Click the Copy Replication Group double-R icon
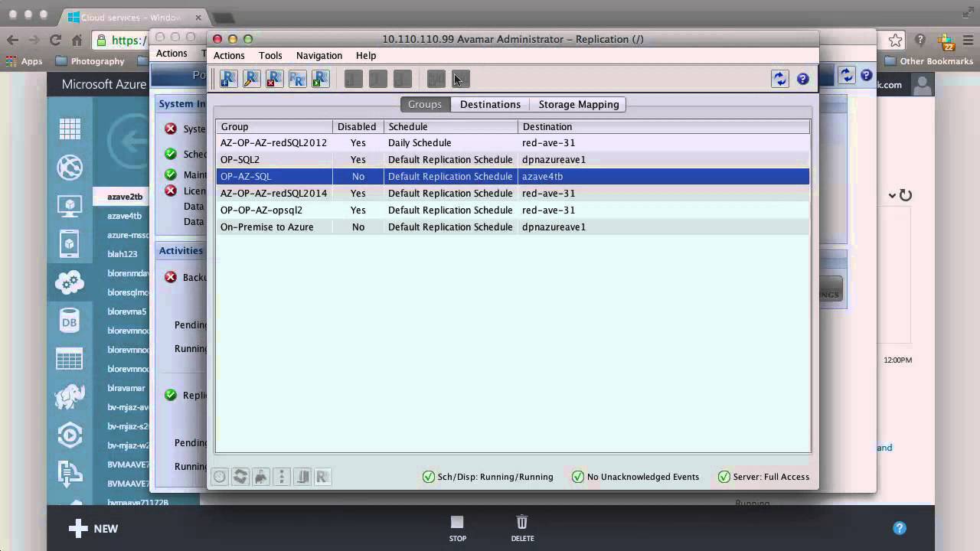 click(x=297, y=78)
